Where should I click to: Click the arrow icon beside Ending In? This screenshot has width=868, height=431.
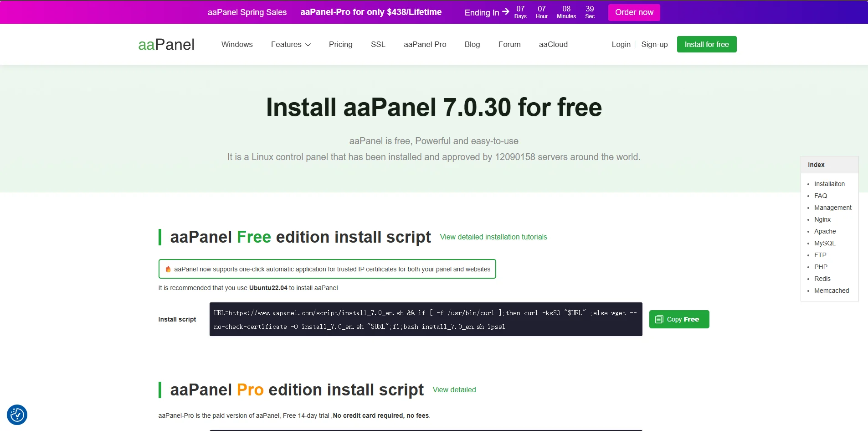pyautogui.click(x=506, y=12)
